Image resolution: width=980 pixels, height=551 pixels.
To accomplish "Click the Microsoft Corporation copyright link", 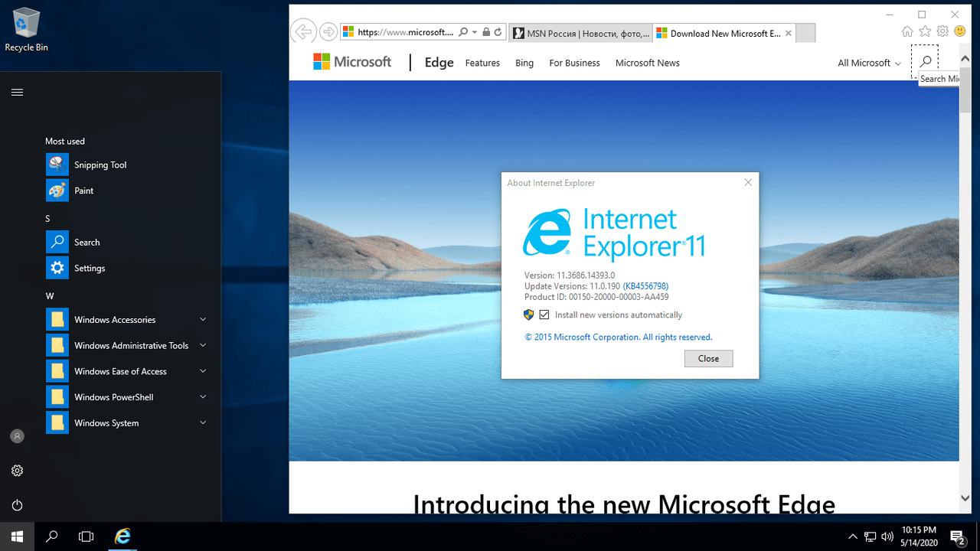I will (619, 337).
